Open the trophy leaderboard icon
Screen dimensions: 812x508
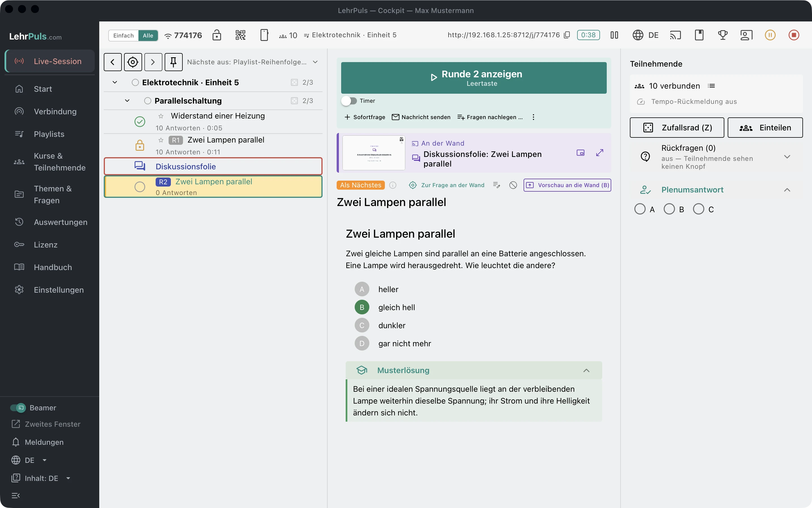[723, 35]
